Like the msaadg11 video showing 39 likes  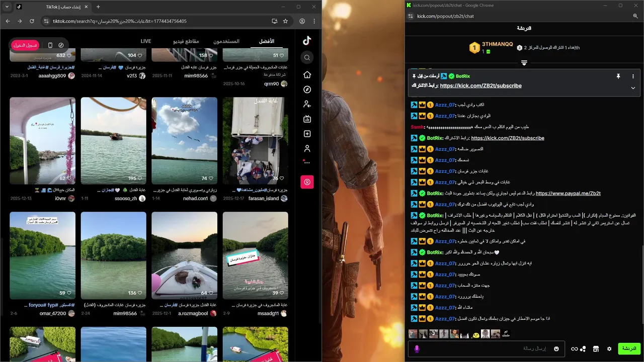point(281,293)
